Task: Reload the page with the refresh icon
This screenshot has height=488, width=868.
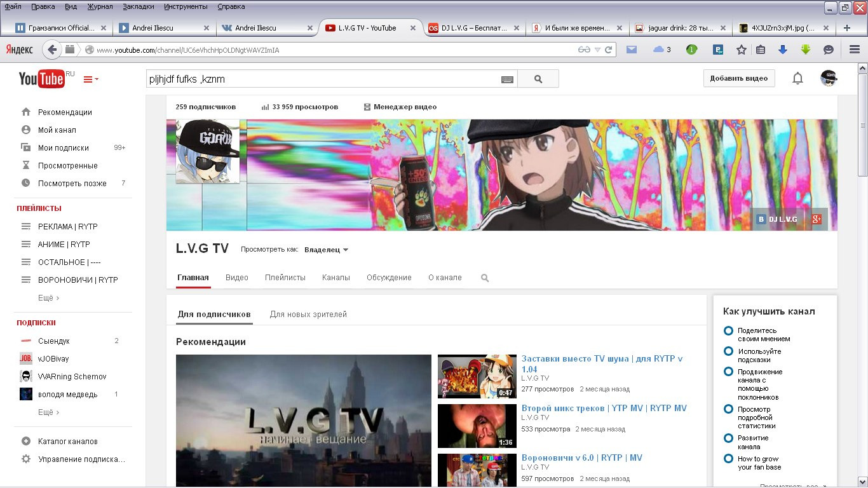Action: click(x=609, y=50)
